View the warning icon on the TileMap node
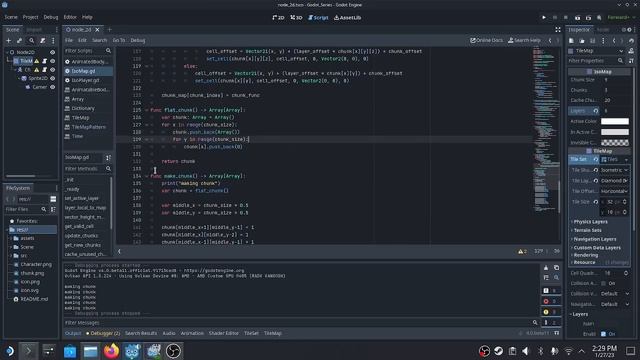The height and width of the screenshot is (360, 640). (x=37, y=61)
